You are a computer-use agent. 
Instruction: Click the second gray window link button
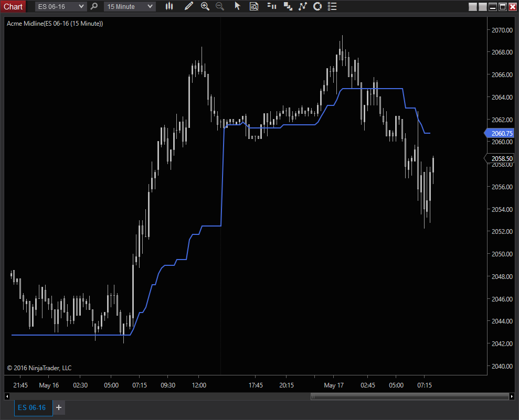coord(483,7)
